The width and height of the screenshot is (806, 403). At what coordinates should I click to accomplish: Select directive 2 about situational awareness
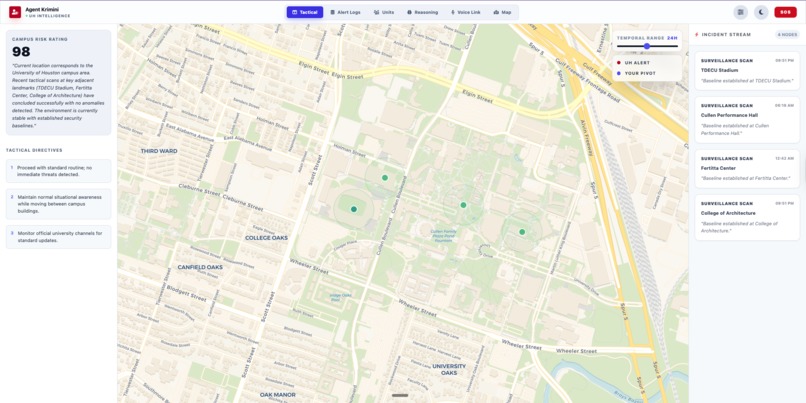(59, 204)
